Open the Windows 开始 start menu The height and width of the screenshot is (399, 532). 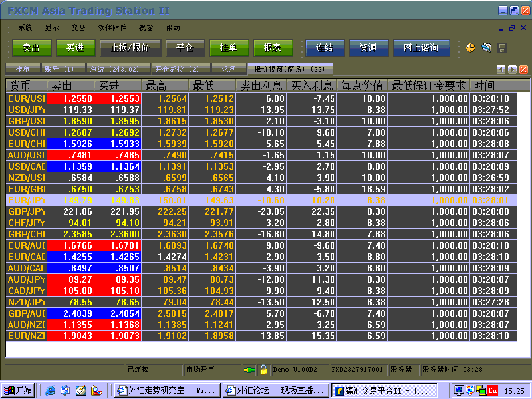(18, 390)
